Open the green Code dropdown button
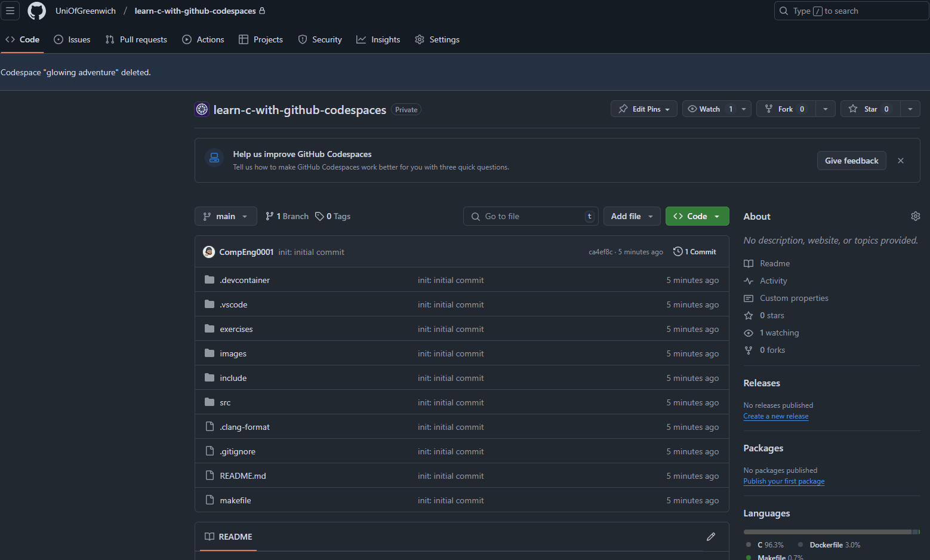The width and height of the screenshot is (930, 560). (697, 216)
